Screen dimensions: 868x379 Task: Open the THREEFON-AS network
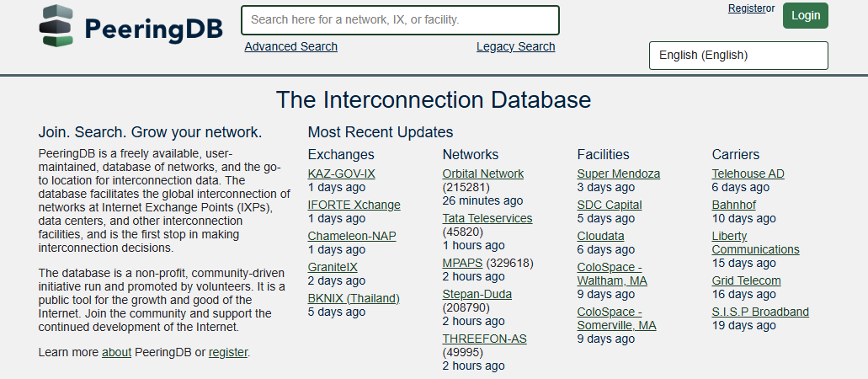tap(484, 339)
